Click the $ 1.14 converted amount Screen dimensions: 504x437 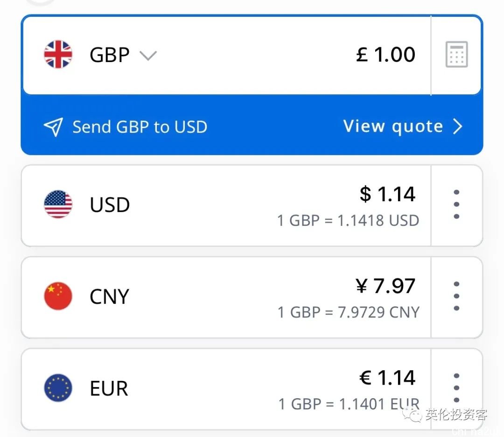click(x=388, y=194)
